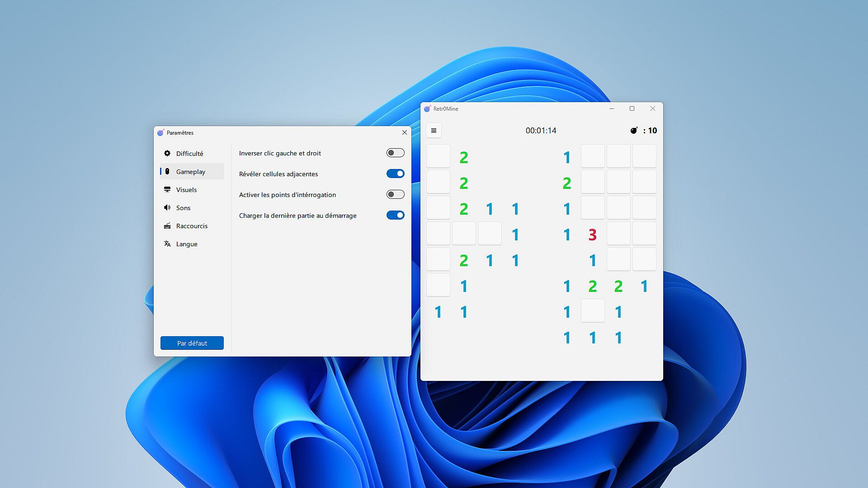Click the bomb counter icon
868x488 pixels.
(634, 131)
